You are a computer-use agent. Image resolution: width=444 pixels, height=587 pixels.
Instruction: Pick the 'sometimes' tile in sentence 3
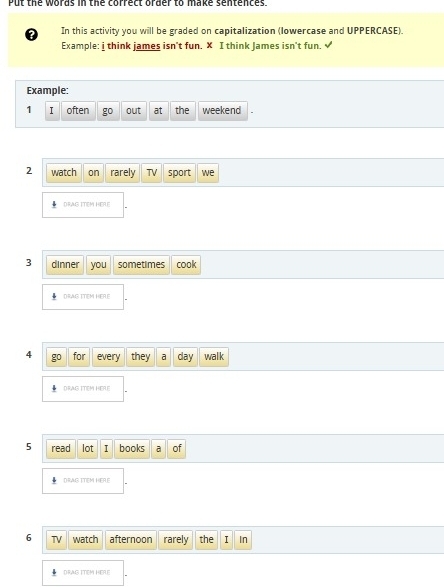pyautogui.click(x=141, y=265)
